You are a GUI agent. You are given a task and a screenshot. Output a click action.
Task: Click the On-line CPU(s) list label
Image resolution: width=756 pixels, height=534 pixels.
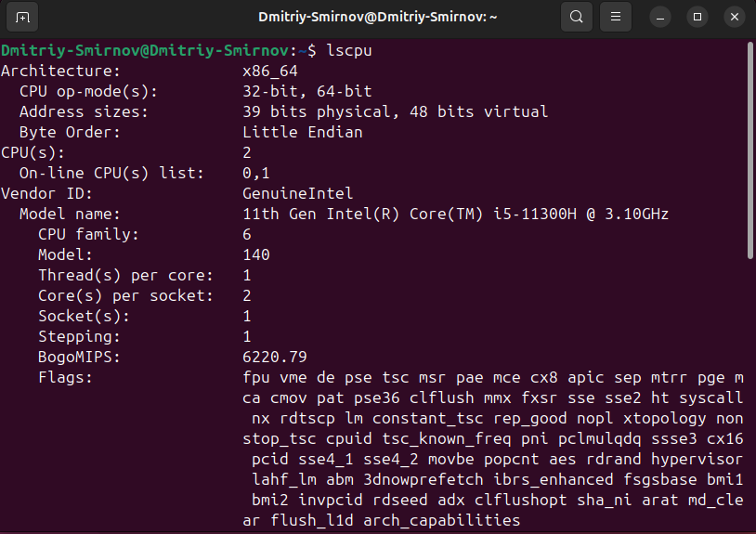coord(111,173)
